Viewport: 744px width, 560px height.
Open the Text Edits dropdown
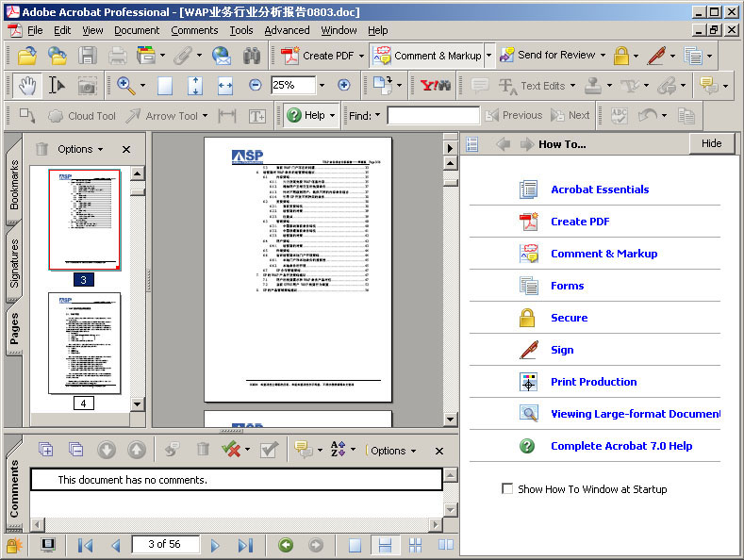[572, 86]
